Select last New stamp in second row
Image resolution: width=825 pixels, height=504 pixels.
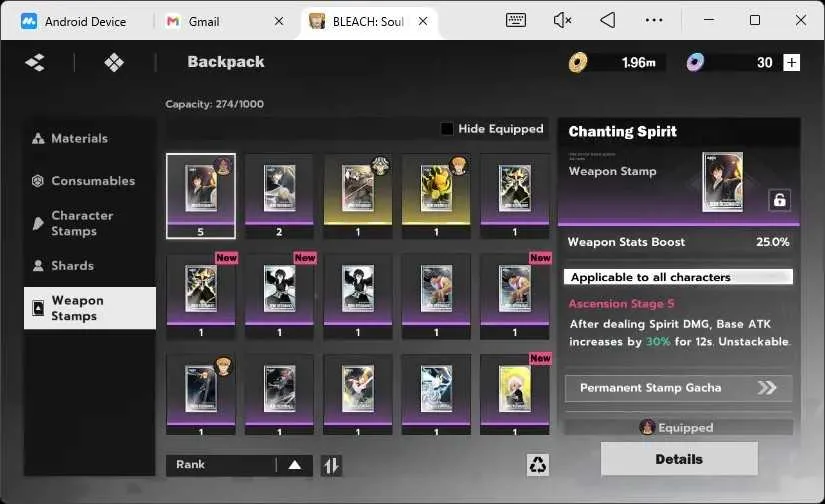click(515, 297)
